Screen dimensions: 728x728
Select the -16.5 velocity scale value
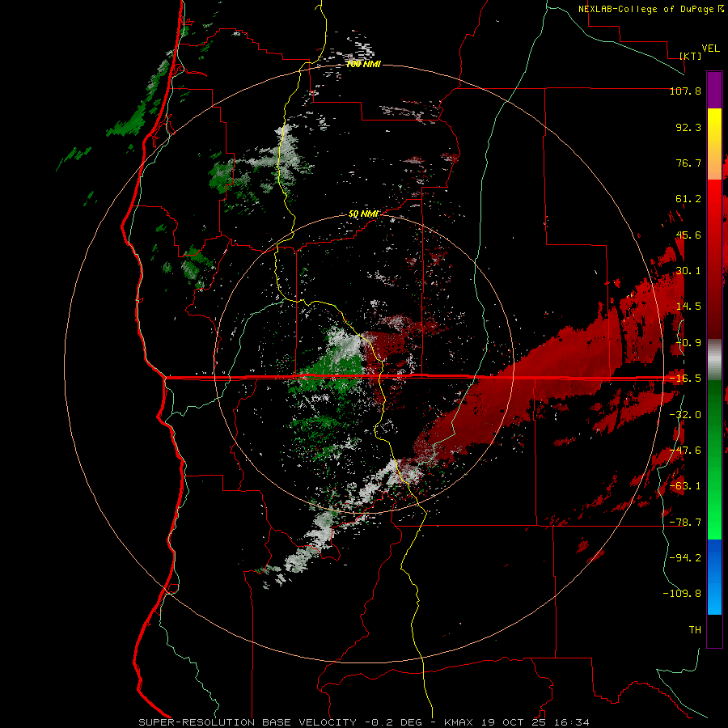pyautogui.click(x=685, y=379)
